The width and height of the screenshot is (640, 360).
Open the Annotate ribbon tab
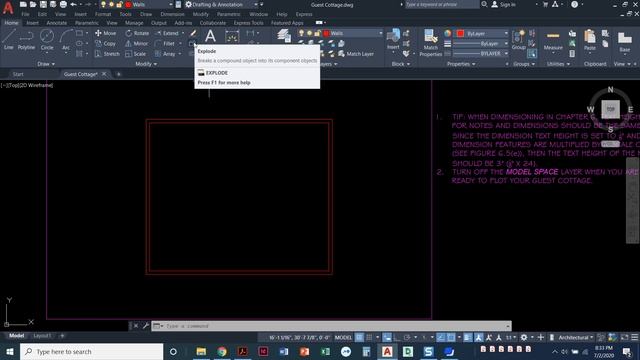tap(57, 23)
